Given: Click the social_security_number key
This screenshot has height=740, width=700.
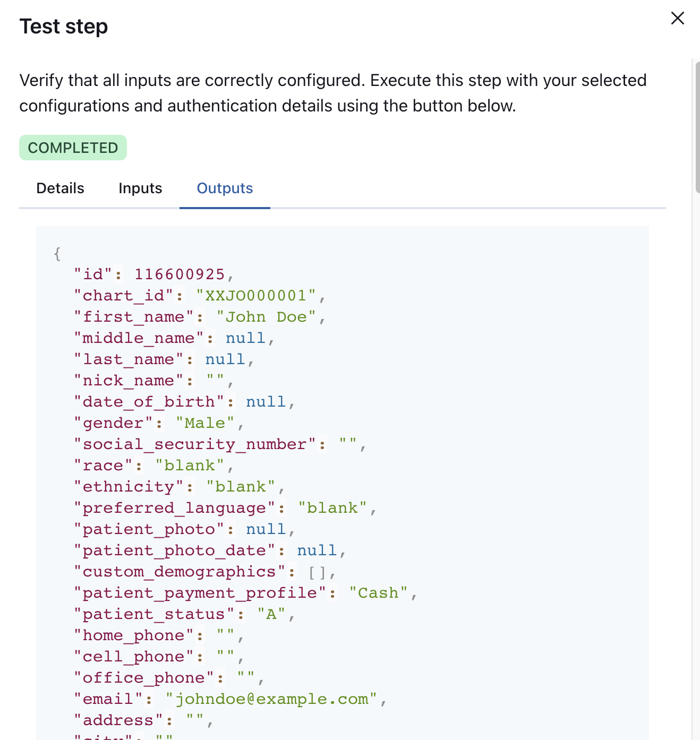Looking at the screenshot, I should (x=195, y=444).
